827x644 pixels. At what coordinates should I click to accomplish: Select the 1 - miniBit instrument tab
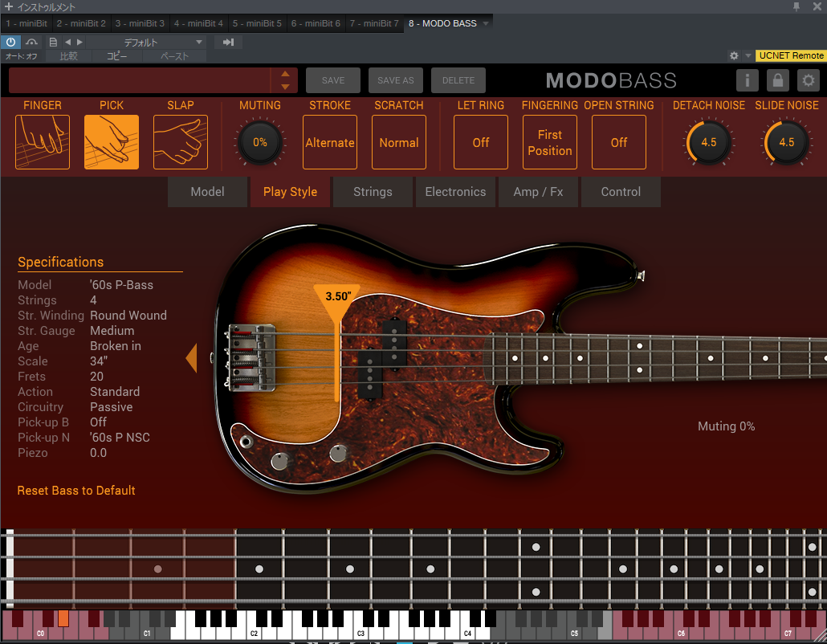point(26,23)
